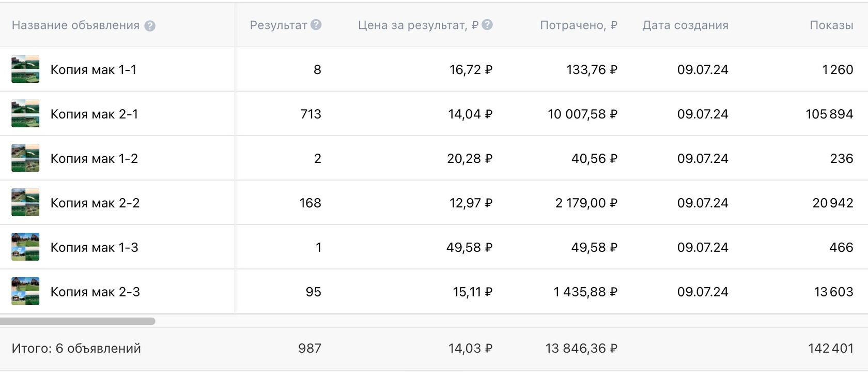
Task: Open ad named Копия мак 2-2
Action: [95, 203]
